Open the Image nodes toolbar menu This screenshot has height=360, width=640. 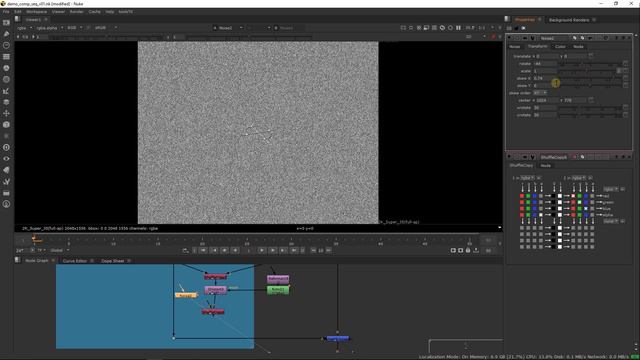[x=6, y=23]
